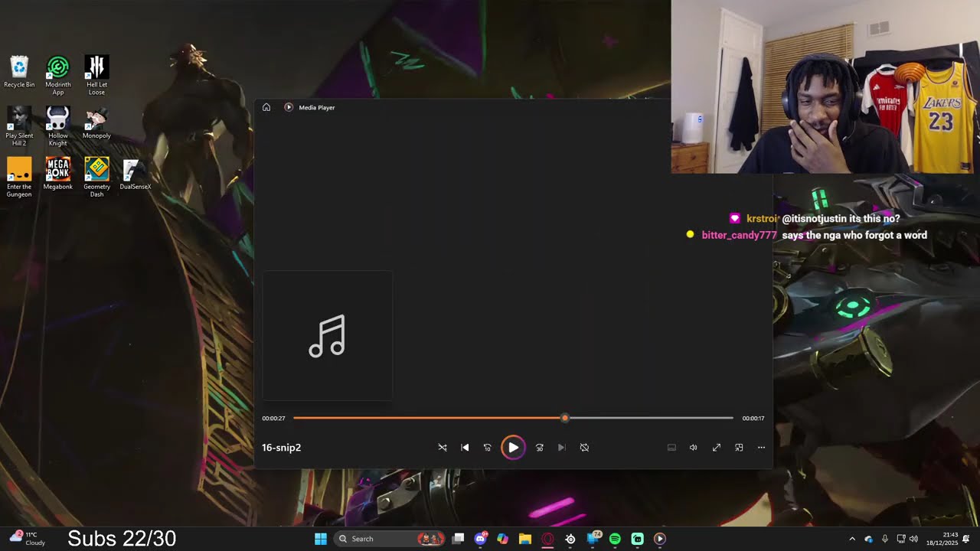Open Copilot from the taskbar
The width and height of the screenshot is (980, 551).
pos(502,539)
